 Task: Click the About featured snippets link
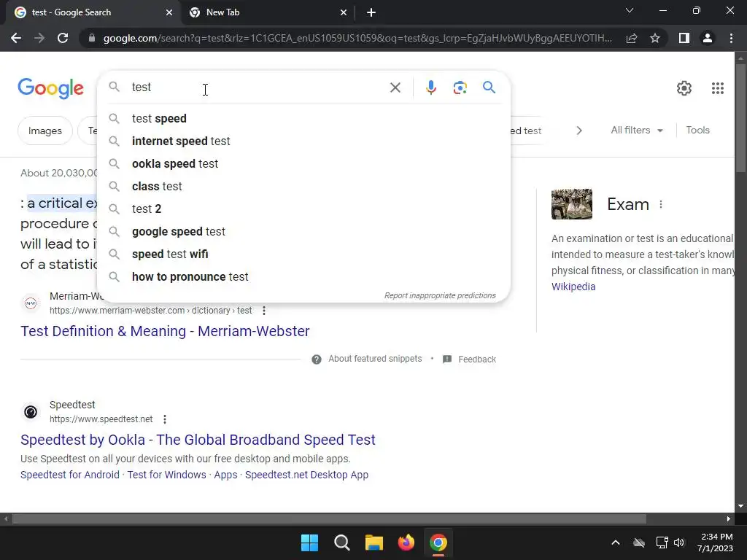click(x=375, y=359)
